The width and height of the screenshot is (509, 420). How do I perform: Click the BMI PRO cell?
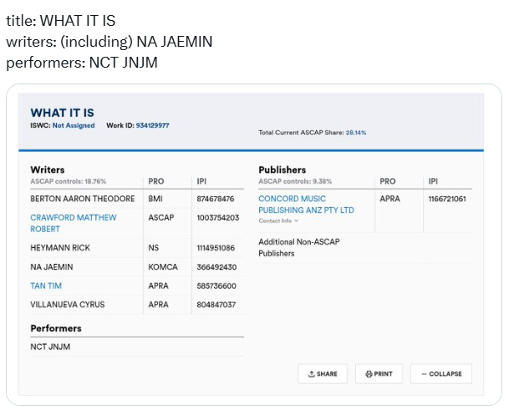[155, 199]
